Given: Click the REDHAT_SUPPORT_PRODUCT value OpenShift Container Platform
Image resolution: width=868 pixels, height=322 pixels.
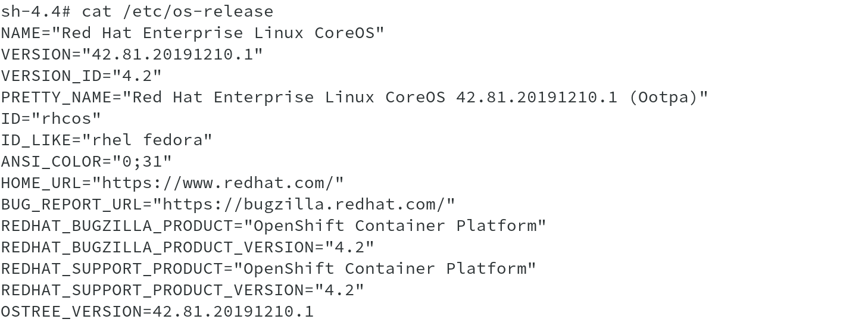Looking at the screenshot, I should coord(389,268).
